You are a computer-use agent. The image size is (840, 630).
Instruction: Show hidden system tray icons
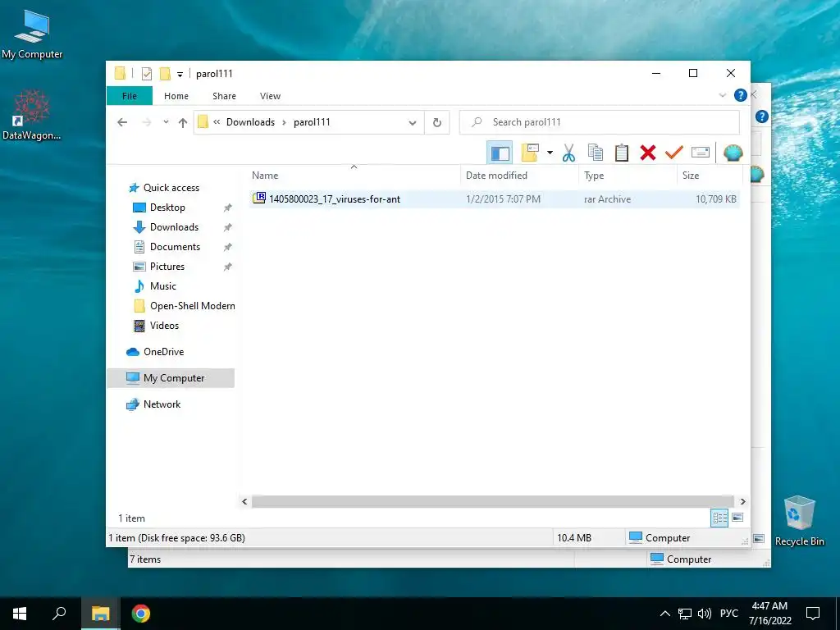[x=664, y=614]
